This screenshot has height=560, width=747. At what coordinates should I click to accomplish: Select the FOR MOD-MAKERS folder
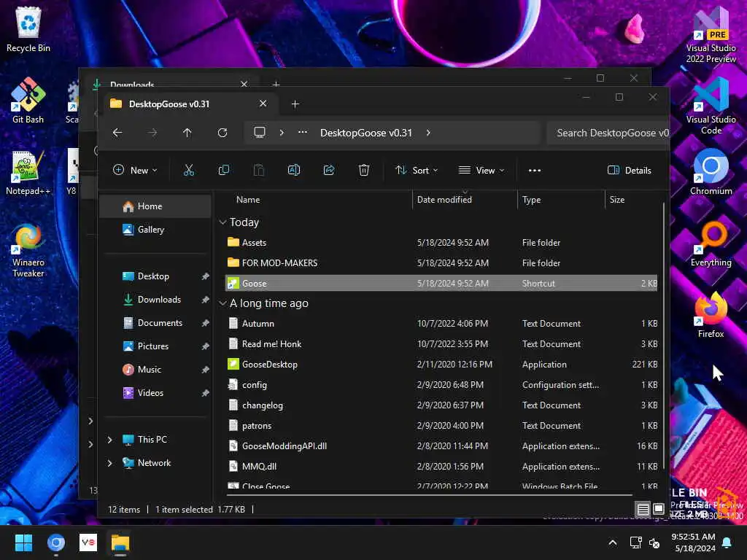coord(441,262)
